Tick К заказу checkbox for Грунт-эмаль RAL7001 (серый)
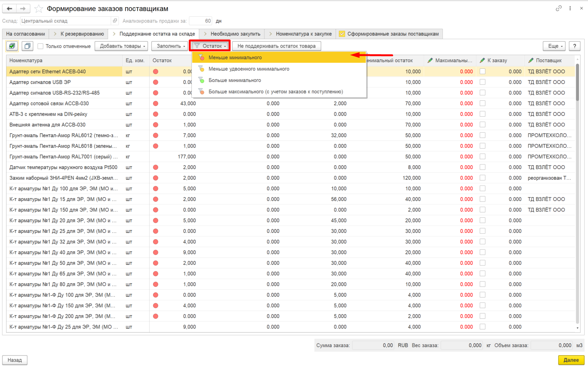The width and height of the screenshot is (588, 367). click(482, 157)
